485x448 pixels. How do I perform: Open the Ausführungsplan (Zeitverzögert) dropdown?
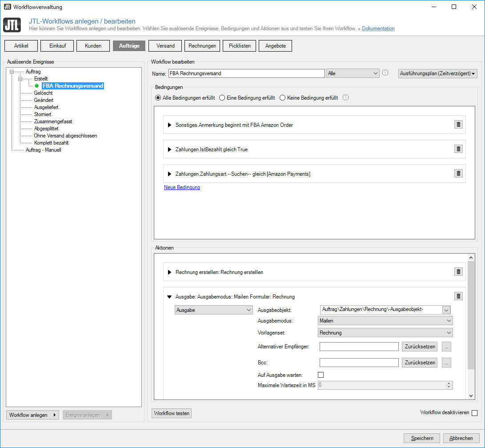pyautogui.click(x=437, y=73)
